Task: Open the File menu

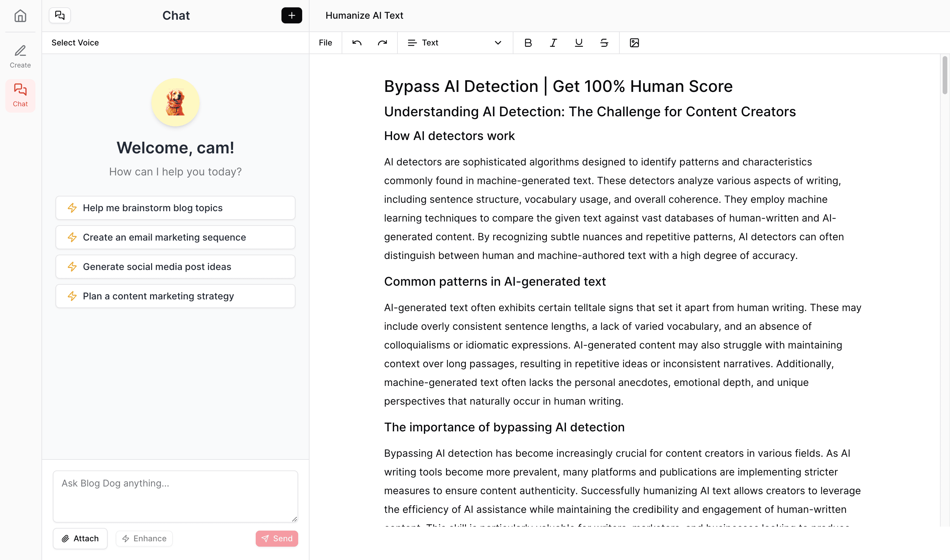Action: [325, 43]
